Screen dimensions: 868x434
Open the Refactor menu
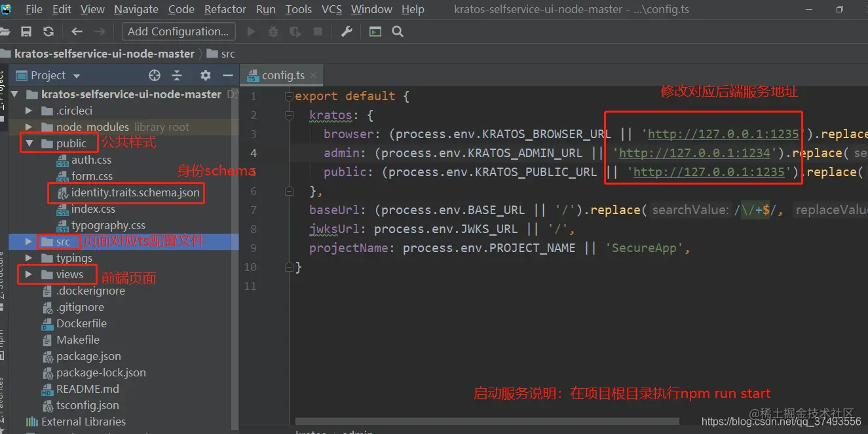click(225, 9)
